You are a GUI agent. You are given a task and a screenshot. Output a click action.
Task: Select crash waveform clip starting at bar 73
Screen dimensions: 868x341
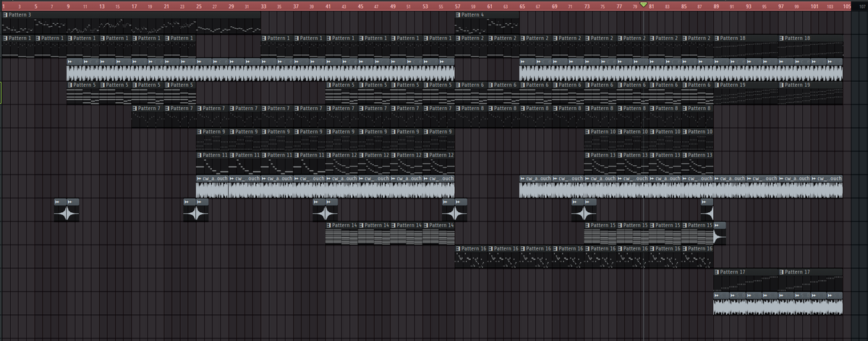click(591, 214)
